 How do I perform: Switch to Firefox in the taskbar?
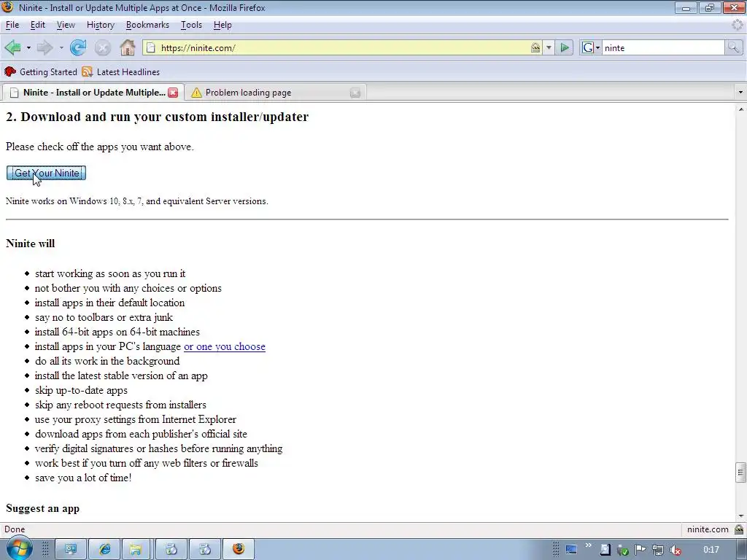pos(239,550)
